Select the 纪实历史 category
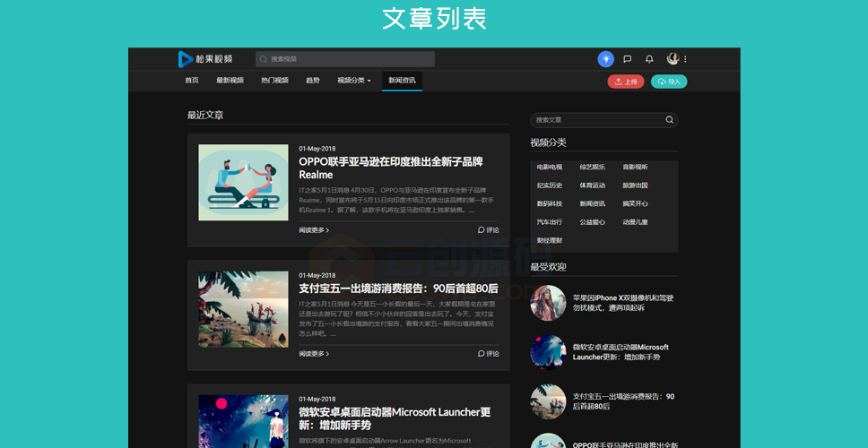The width and height of the screenshot is (868, 448). (549, 185)
